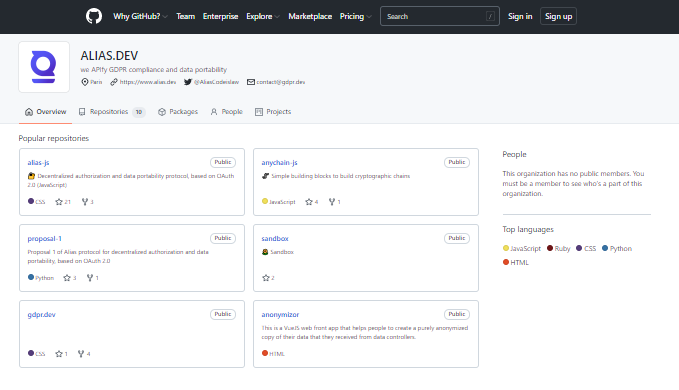The image size is (679, 390).
Task: Click the Sign in link
Action: click(x=520, y=16)
